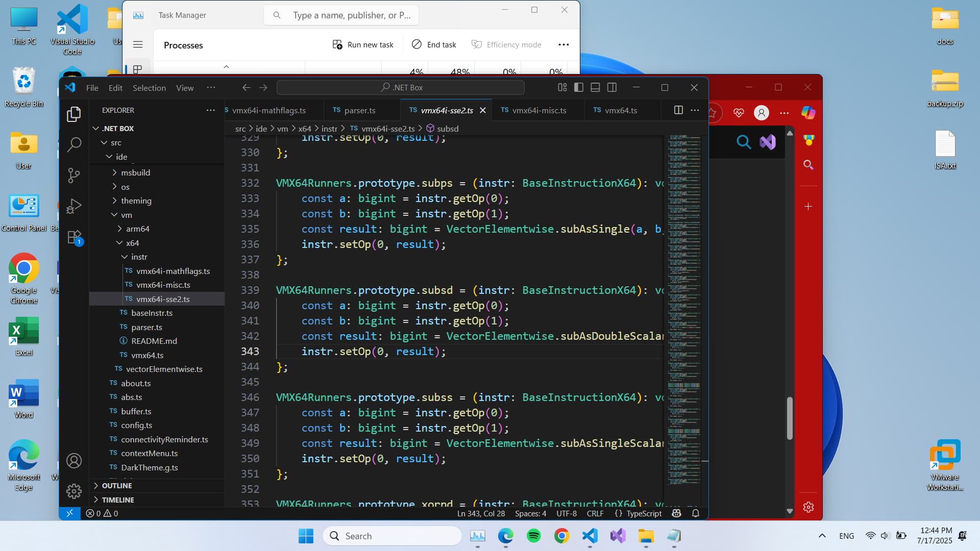Screen dimensions: 980x551
Task: Open Accounts menu in VS Code activity bar
Action: pos(74,461)
